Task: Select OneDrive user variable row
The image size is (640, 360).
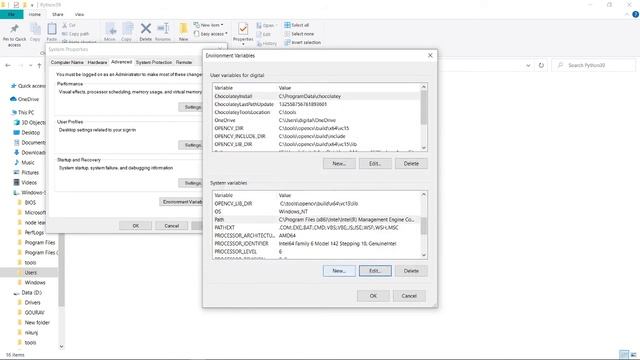Action: point(316,120)
